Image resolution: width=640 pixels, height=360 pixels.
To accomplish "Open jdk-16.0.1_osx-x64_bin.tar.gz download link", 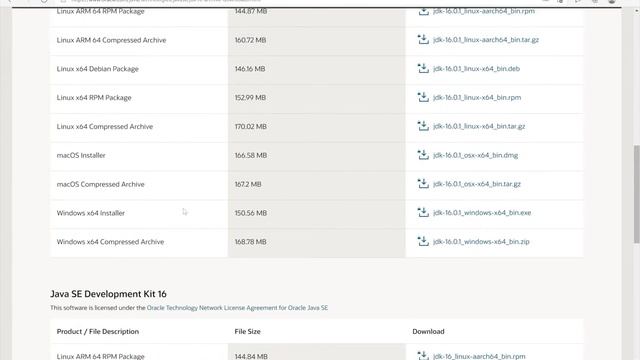I will (477, 184).
